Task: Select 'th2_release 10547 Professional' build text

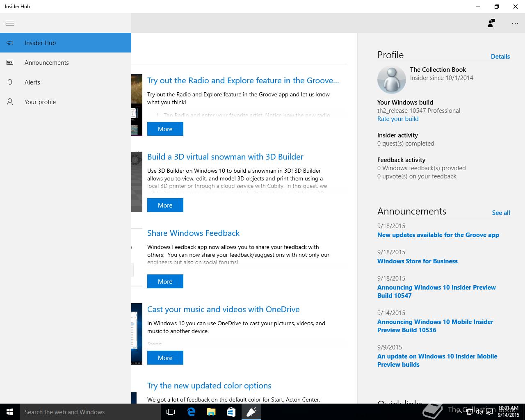Action: coord(419,111)
